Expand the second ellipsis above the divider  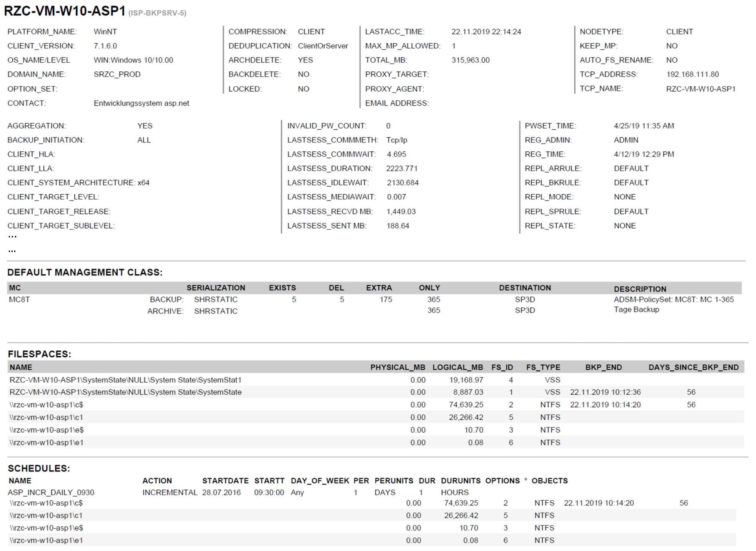click(12, 251)
